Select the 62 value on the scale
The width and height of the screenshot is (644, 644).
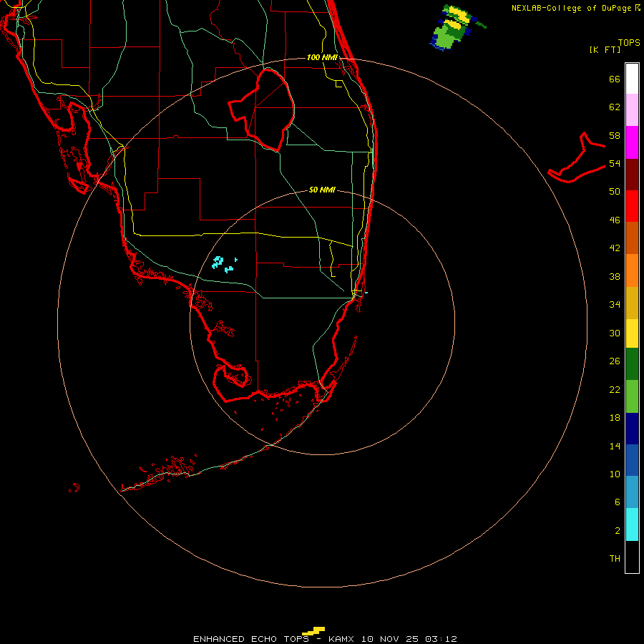(x=615, y=107)
